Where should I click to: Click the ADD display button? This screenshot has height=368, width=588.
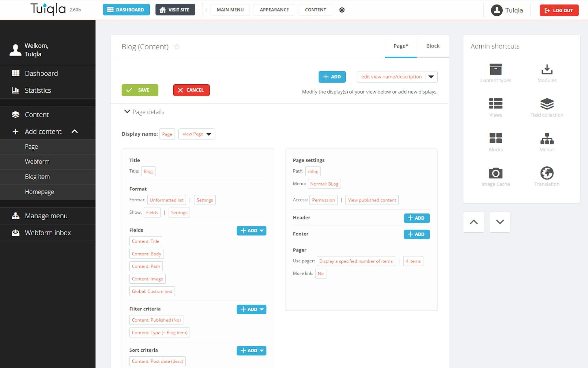[332, 77]
